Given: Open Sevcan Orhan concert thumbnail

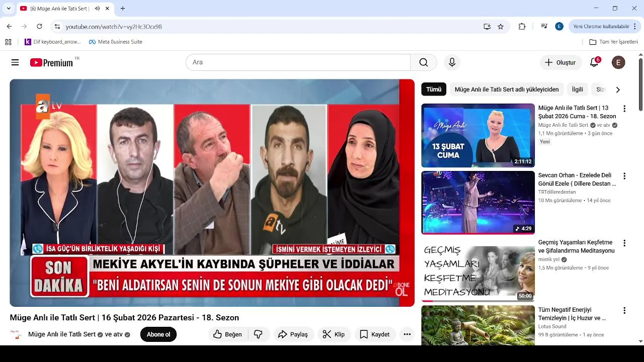Looking at the screenshot, I should point(478,203).
